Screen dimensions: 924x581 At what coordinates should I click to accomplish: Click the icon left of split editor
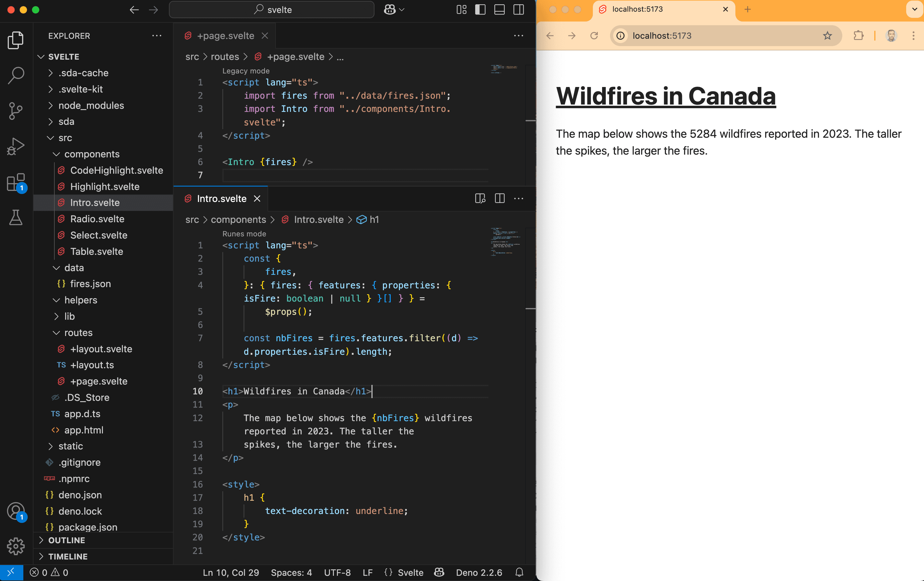click(x=480, y=199)
